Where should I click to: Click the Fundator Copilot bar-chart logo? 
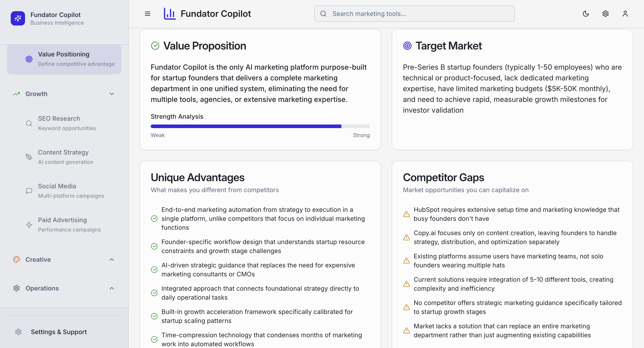[170, 14]
